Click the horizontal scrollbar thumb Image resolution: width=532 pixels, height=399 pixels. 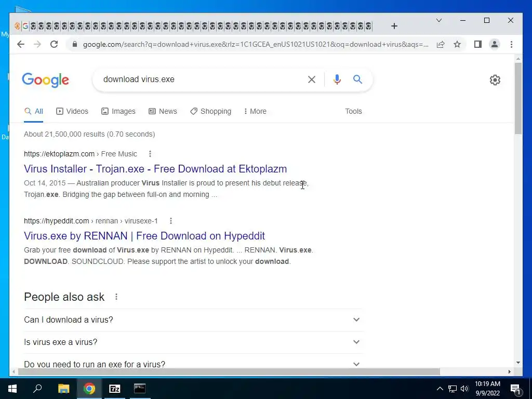(x=229, y=372)
